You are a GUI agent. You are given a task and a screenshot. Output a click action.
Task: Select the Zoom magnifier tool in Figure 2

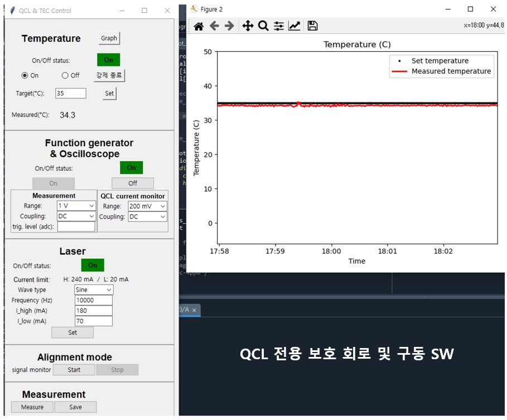coord(263,26)
